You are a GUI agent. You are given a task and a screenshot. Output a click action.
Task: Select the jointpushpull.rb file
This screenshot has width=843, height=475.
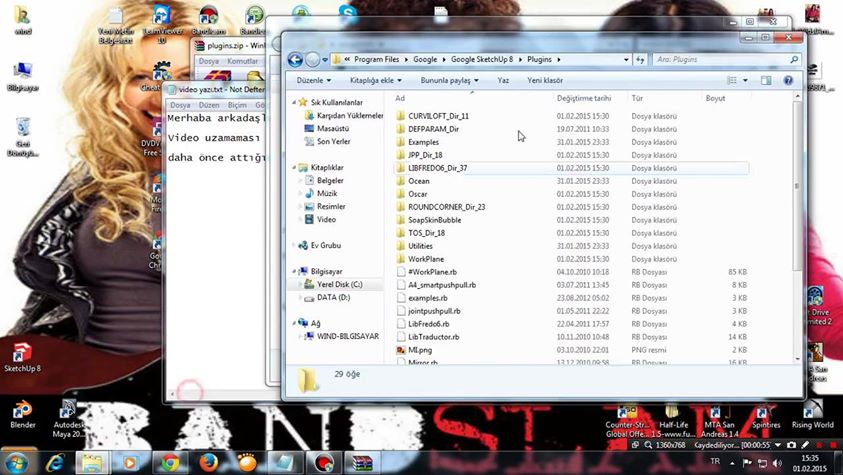pyautogui.click(x=434, y=311)
